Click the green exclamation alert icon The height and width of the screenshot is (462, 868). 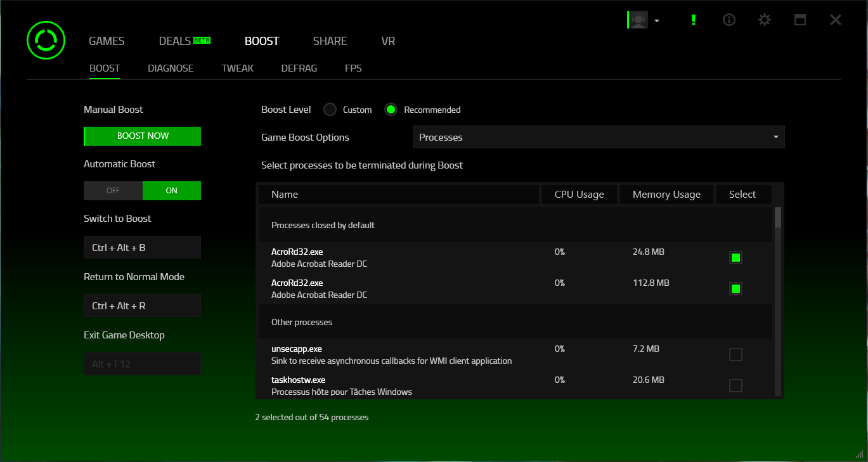click(x=694, y=20)
